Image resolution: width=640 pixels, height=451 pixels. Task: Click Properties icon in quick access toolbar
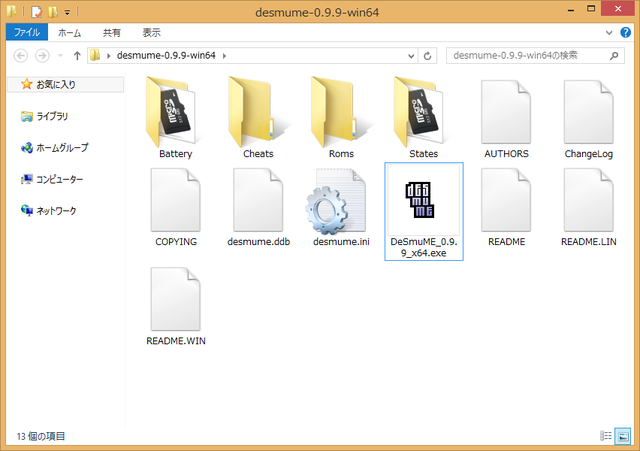(x=36, y=12)
